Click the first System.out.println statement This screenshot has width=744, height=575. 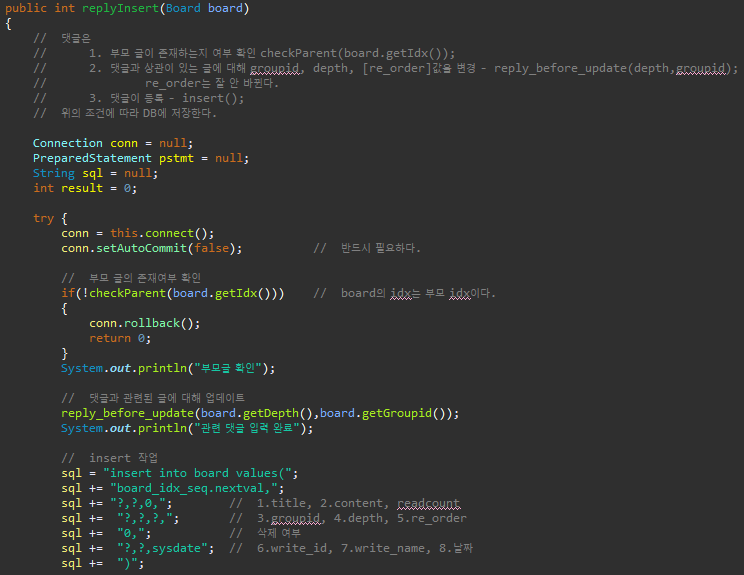(x=168, y=368)
